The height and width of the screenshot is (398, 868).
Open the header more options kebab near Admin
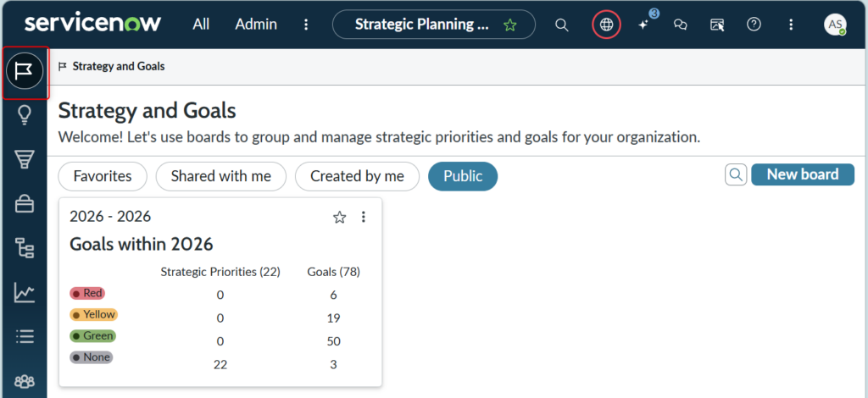coord(306,25)
